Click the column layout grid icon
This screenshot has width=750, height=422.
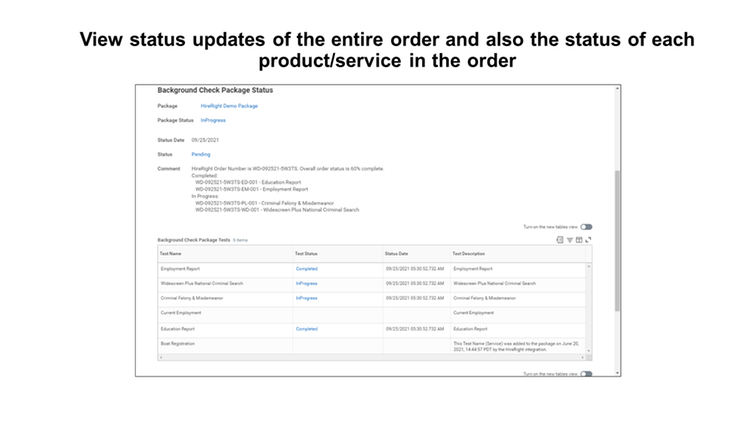(x=578, y=240)
